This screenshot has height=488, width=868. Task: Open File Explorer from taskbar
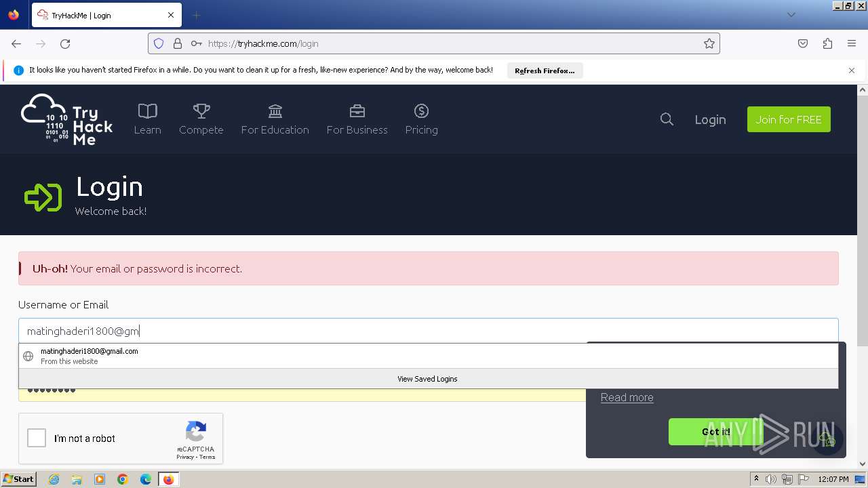[77, 479]
